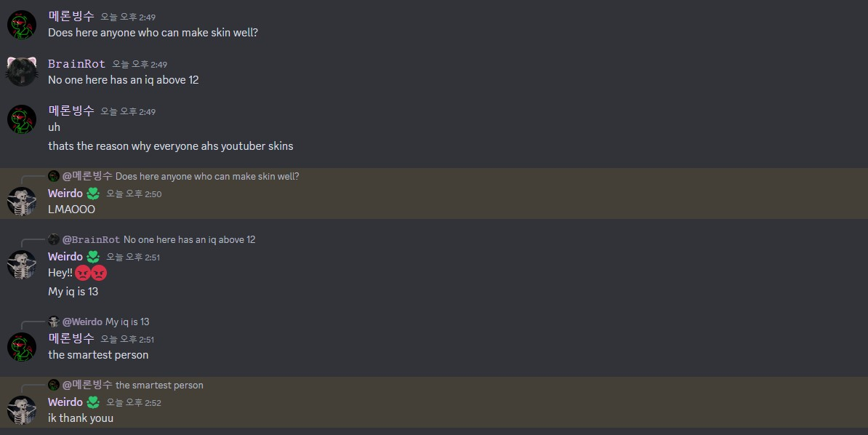Open 메론빙수's avatar on the first message
868x435 pixels.
coord(22,25)
